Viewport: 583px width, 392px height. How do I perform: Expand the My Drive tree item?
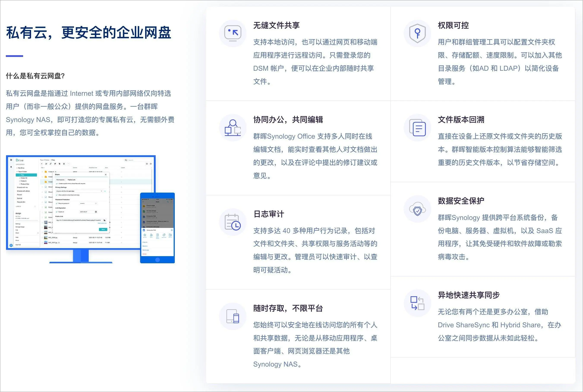[x=17, y=168]
